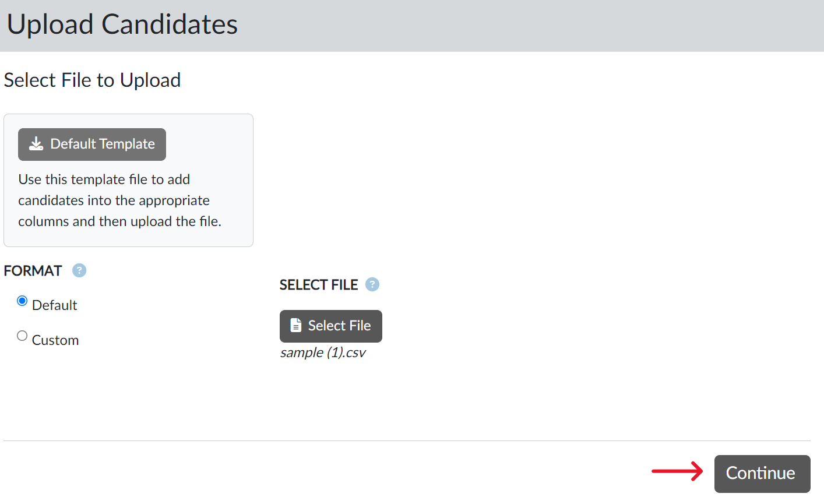The image size is (824, 504).
Task: Choose the Custom format radio button
Action: click(x=22, y=336)
